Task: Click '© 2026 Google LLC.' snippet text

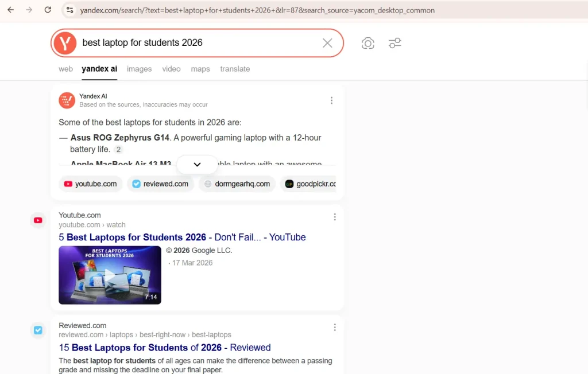Action: point(199,250)
